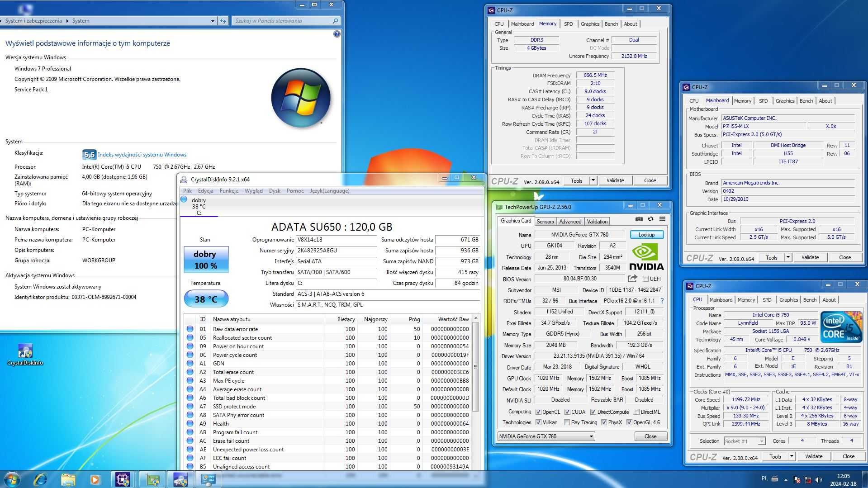868x488 pixels.
Task: Click the BIOS export share icon in GPU-Z
Action: pyautogui.click(x=632, y=279)
